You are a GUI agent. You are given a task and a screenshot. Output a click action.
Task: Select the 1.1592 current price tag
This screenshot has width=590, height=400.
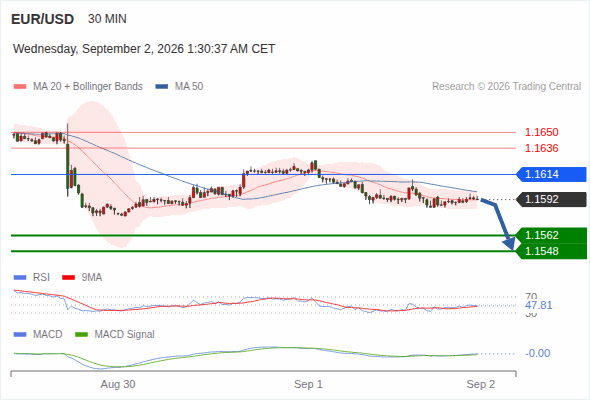pyautogui.click(x=551, y=199)
